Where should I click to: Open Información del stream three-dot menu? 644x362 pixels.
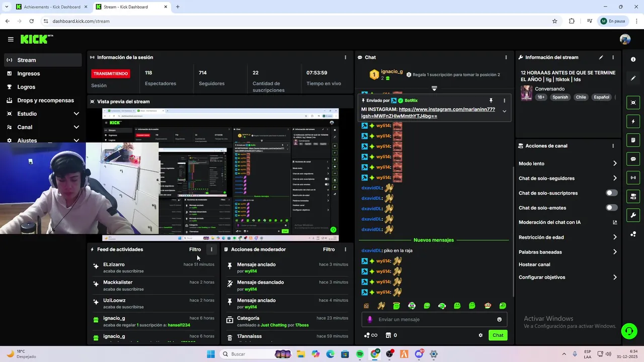click(613, 57)
